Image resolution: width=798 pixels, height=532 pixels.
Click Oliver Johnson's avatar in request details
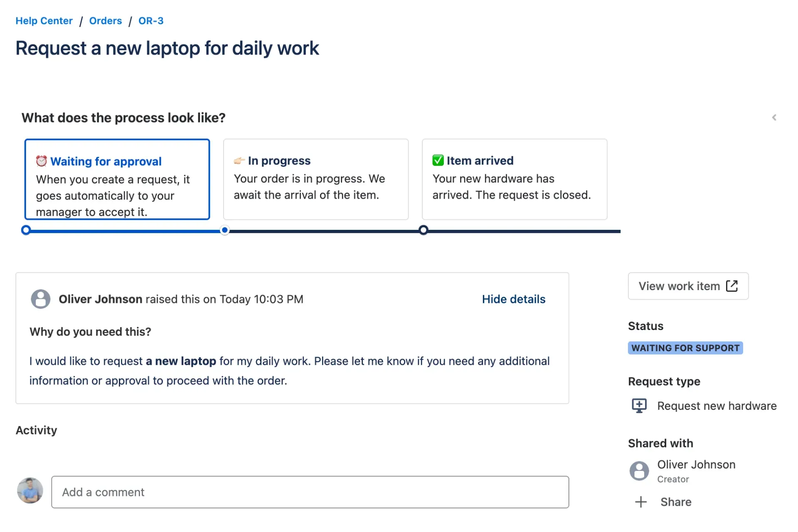point(41,299)
